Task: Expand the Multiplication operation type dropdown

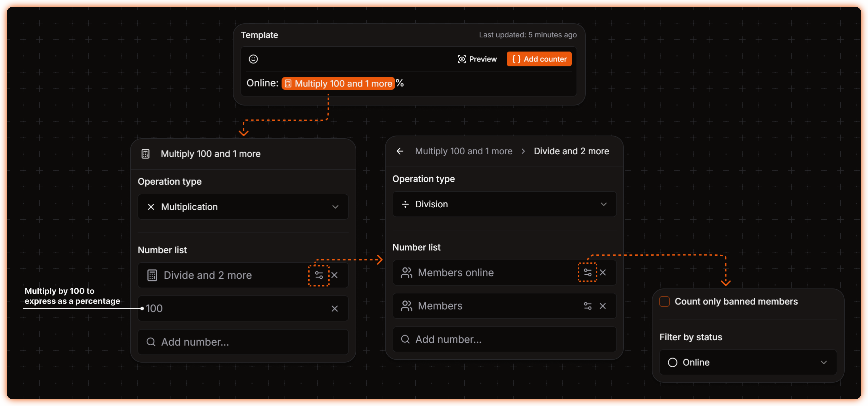Action: pyautogui.click(x=243, y=207)
